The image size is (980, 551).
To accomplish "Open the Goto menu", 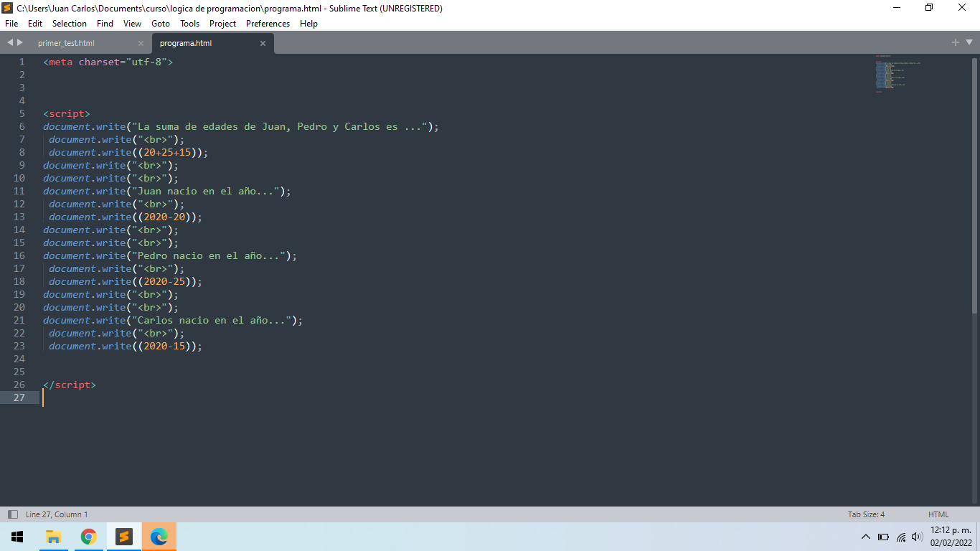I will (161, 24).
